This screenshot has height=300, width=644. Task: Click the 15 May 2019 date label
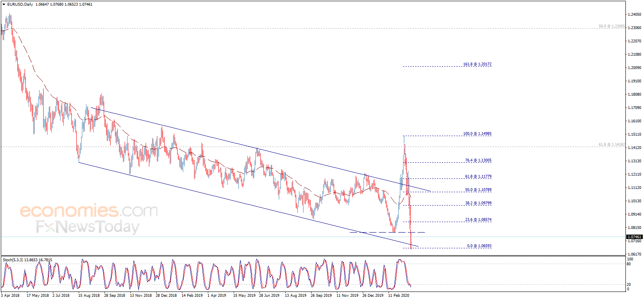[244, 296]
